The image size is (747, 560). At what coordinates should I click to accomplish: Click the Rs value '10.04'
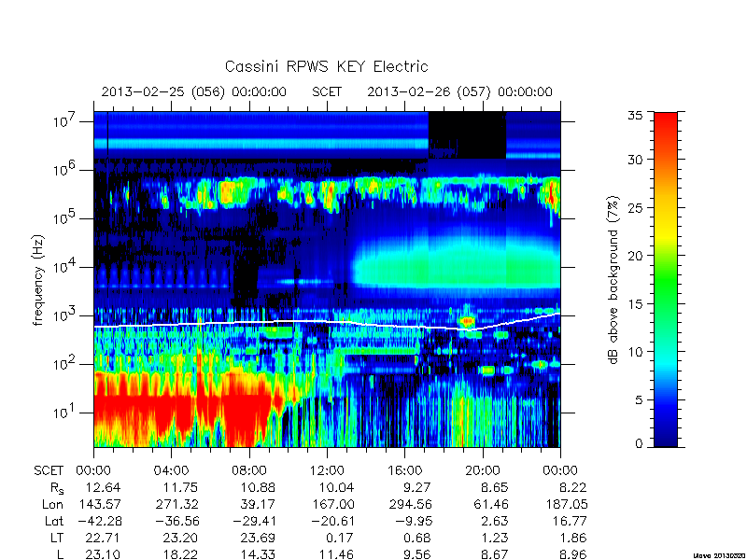336,487
